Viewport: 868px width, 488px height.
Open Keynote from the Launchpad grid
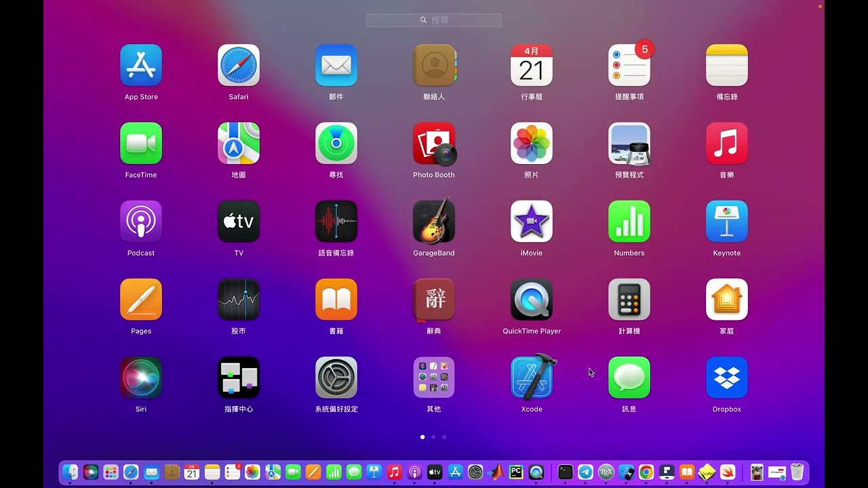click(727, 221)
